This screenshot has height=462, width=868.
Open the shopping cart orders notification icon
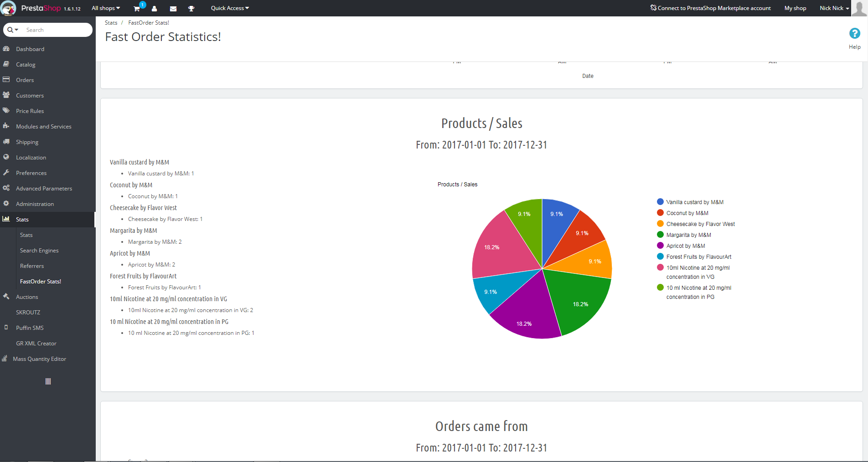pos(137,8)
